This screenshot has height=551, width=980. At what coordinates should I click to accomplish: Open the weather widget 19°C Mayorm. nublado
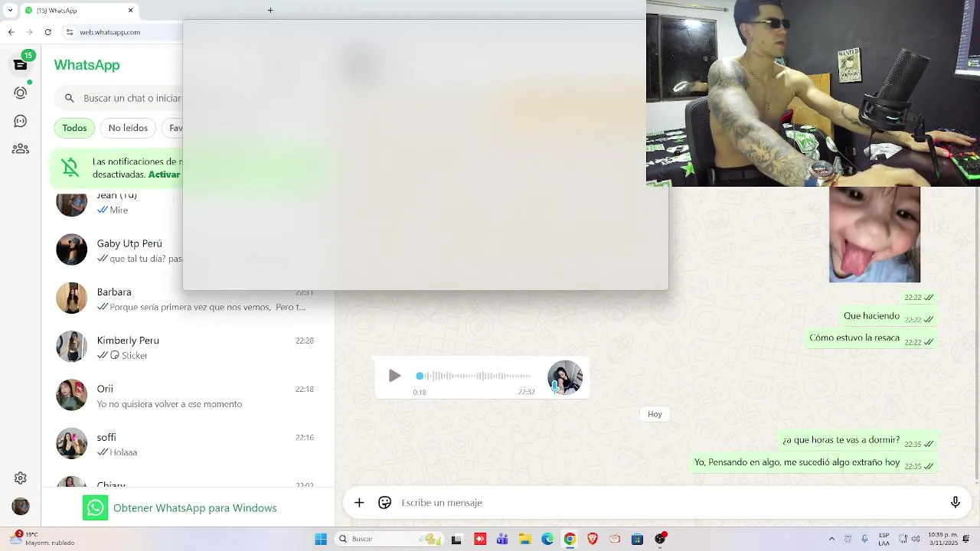click(44, 539)
